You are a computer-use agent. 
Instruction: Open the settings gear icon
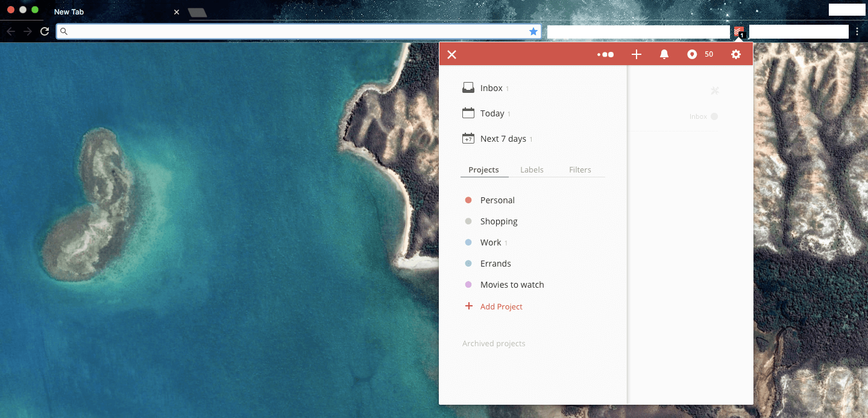point(735,54)
